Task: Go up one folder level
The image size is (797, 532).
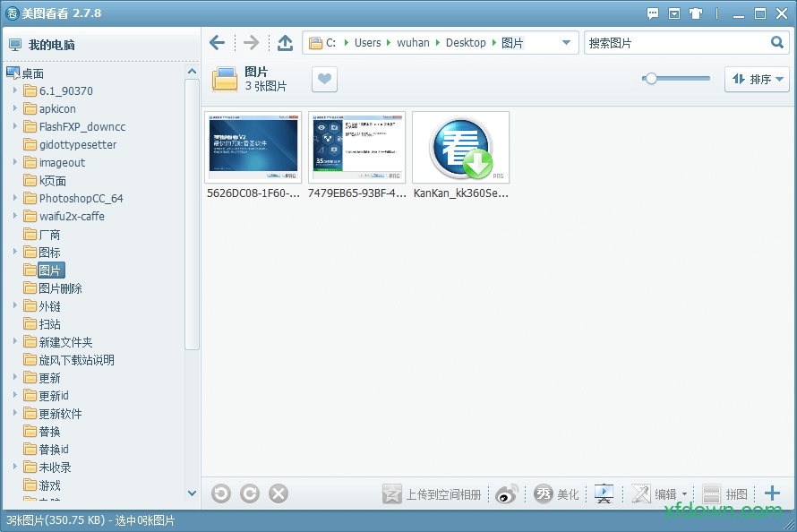Action: click(285, 43)
